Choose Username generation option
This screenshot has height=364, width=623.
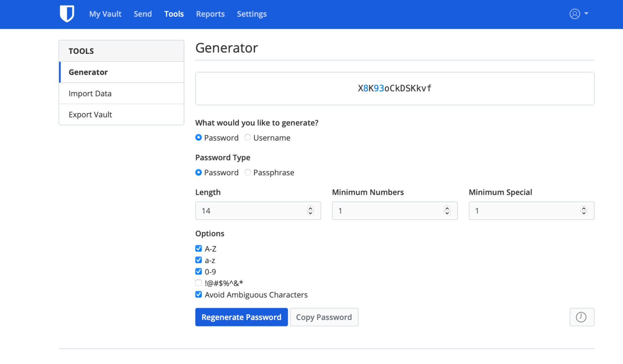(248, 137)
